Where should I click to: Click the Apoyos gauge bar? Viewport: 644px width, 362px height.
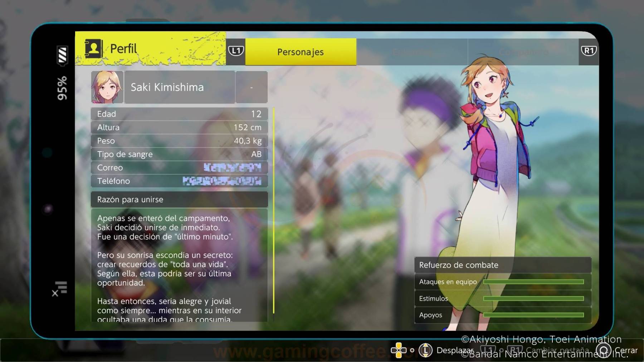[x=533, y=315]
